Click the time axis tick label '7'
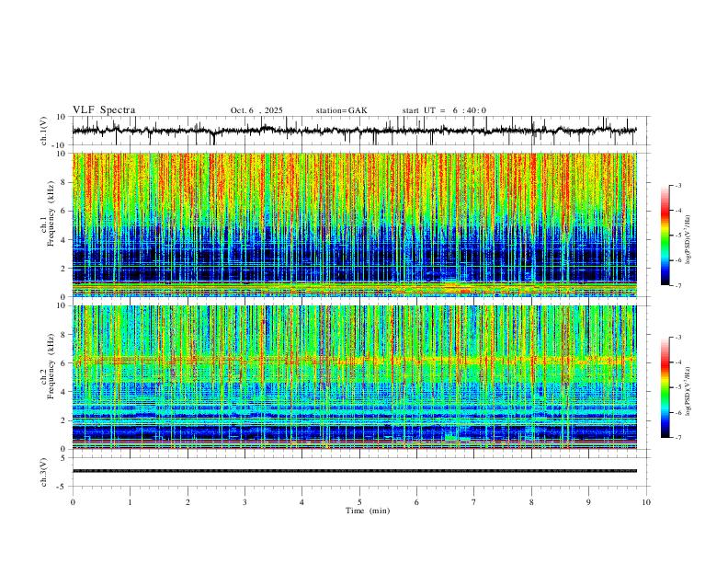The height and width of the screenshot is (563, 728). 474,502
